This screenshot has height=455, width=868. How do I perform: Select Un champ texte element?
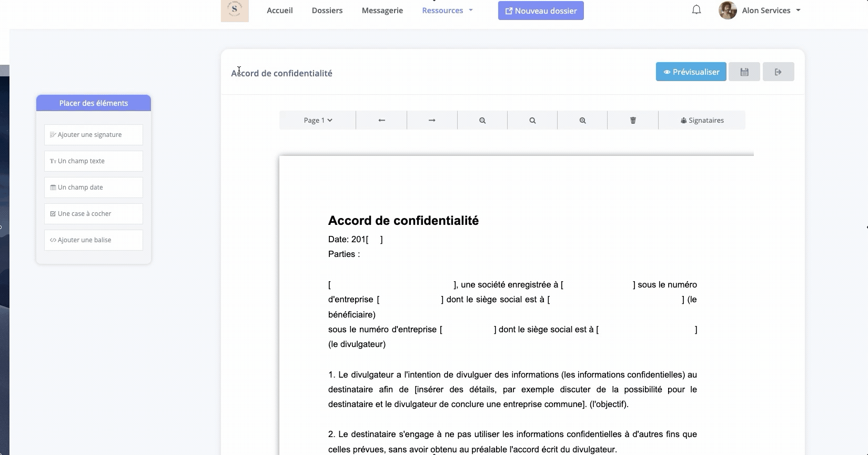click(94, 161)
